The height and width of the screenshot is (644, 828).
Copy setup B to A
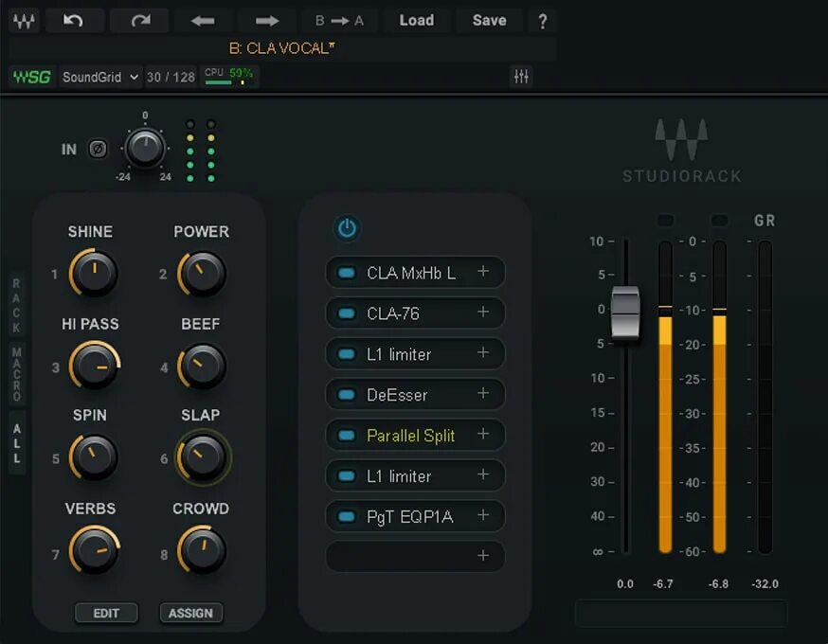coord(339,21)
